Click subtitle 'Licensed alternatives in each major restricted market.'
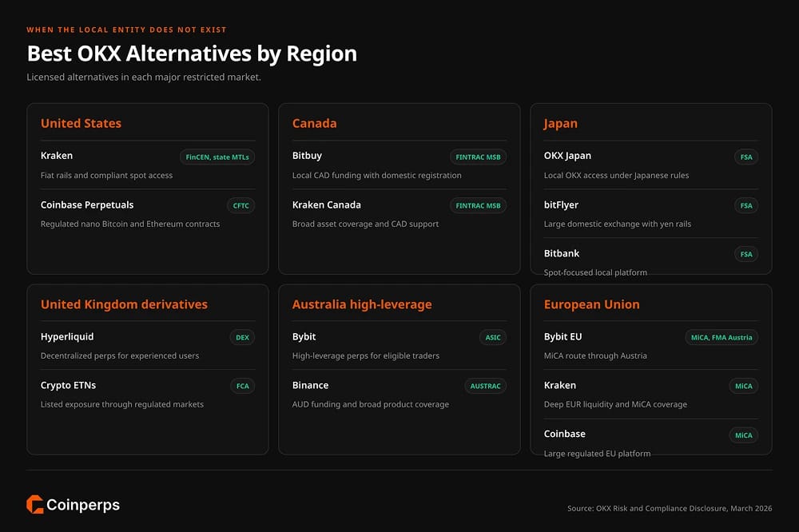The height and width of the screenshot is (532, 799). click(144, 77)
